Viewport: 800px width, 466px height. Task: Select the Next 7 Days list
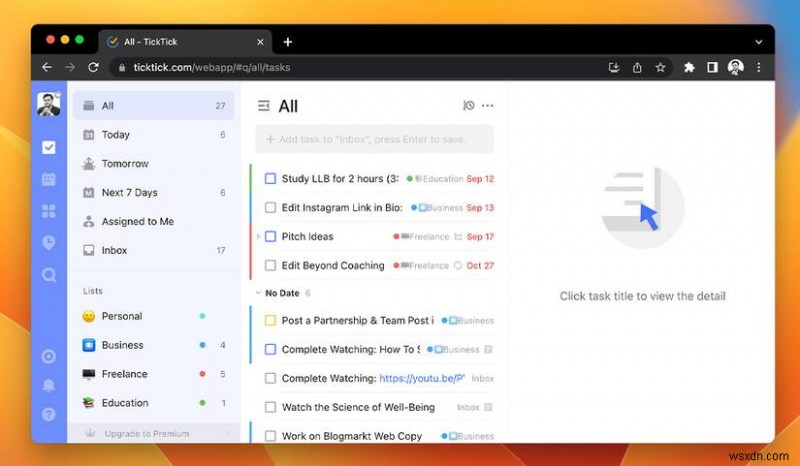154,192
